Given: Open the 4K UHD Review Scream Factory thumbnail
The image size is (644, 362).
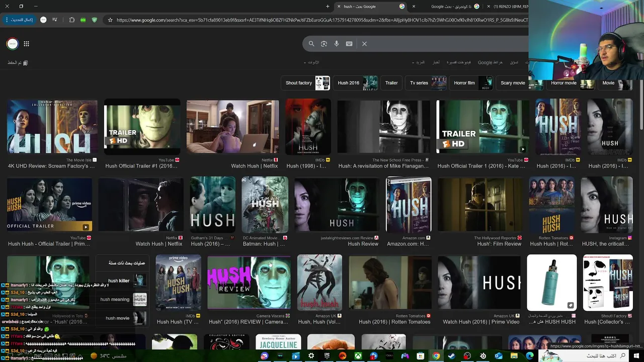Looking at the screenshot, I should click(52, 127).
